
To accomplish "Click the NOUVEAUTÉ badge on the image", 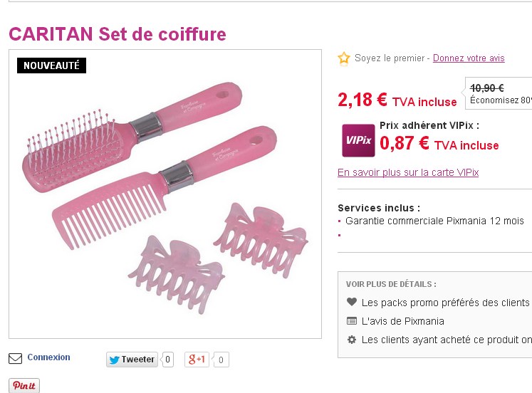I will 51,65.
